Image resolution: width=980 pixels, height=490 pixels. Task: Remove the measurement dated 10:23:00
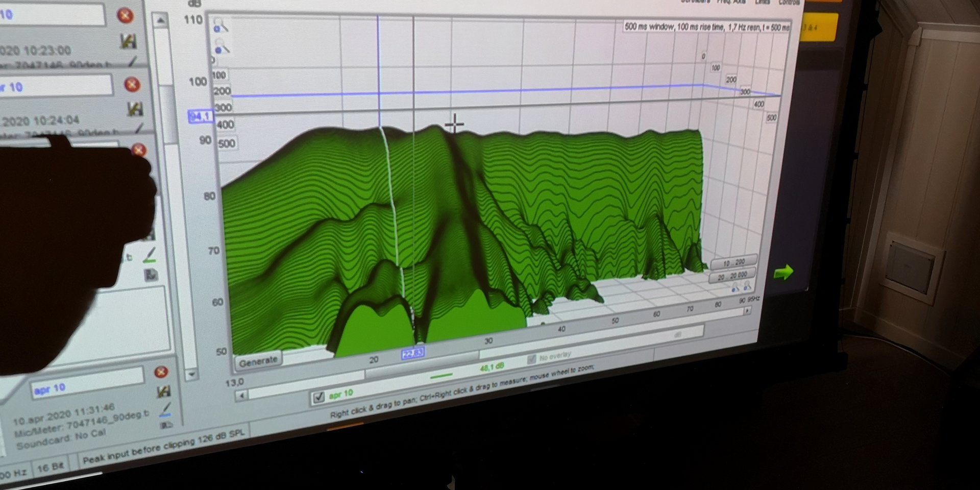[x=125, y=15]
